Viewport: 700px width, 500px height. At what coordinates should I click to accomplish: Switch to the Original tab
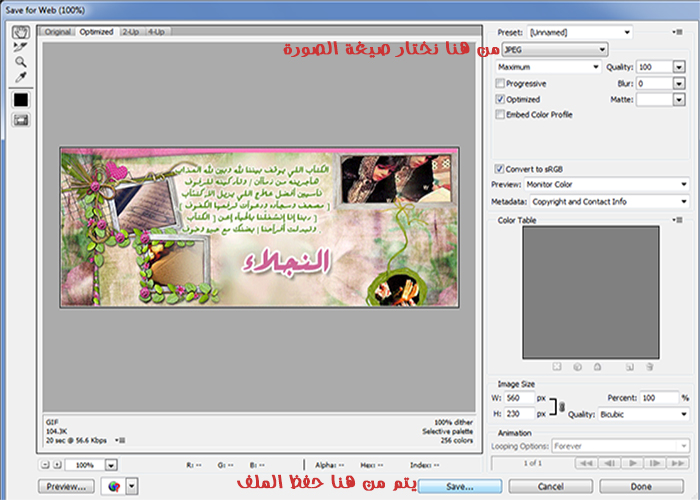tap(58, 32)
